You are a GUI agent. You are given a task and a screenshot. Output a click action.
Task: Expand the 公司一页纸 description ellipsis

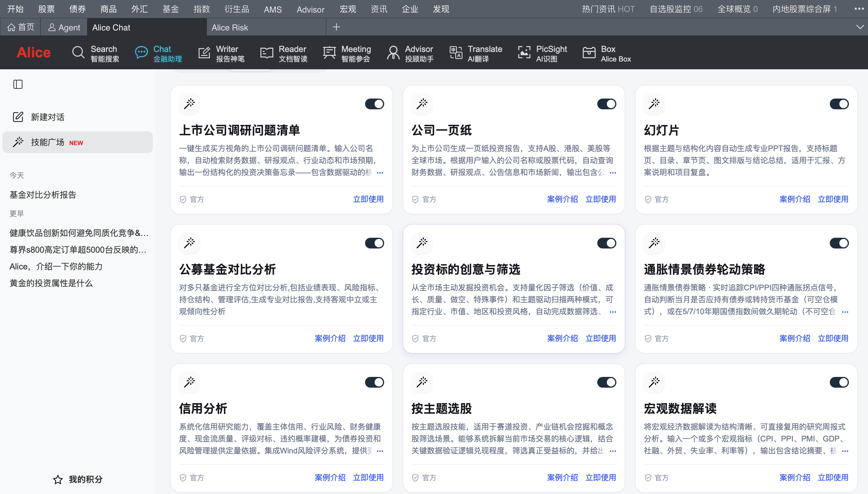click(613, 173)
